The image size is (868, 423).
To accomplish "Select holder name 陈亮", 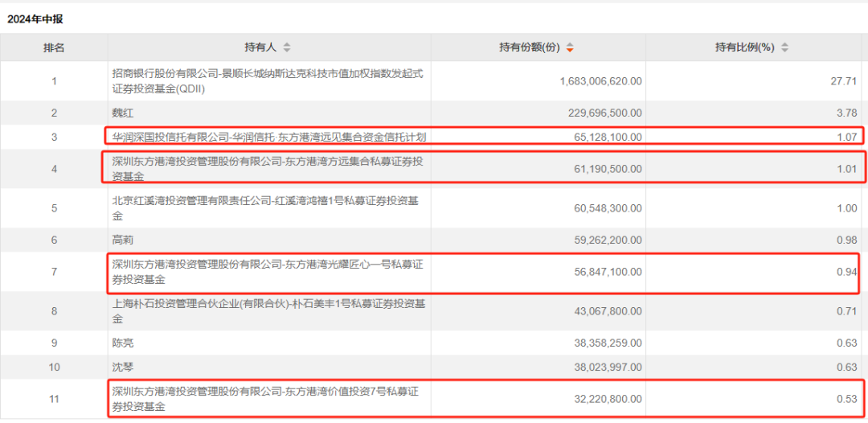I will (122, 343).
